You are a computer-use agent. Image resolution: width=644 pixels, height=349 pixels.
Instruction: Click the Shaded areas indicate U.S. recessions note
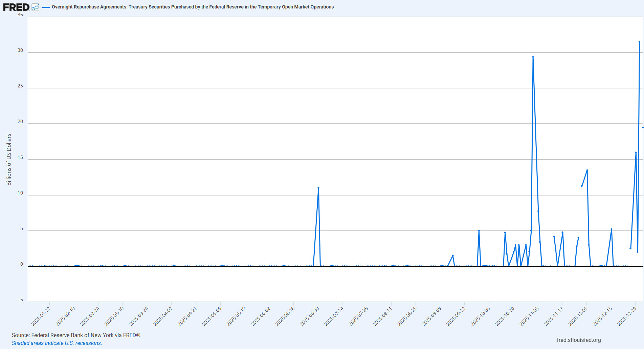(57, 343)
